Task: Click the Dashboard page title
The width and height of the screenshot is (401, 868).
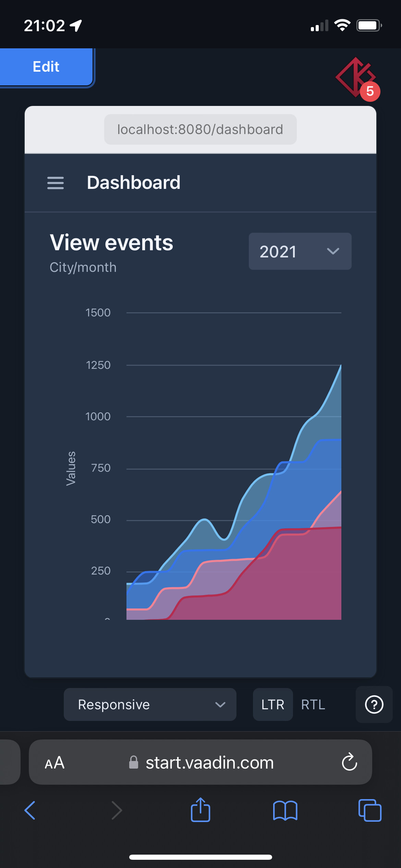Action: point(133,182)
